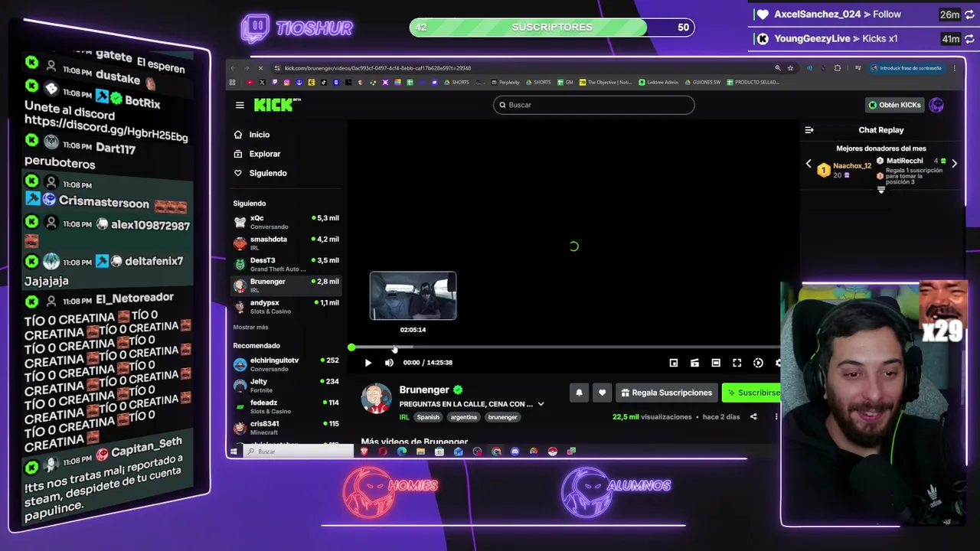Open smashdota's channel in the sidebar
The height and width of the screenshot is (551, 980).
pos(286,243)
